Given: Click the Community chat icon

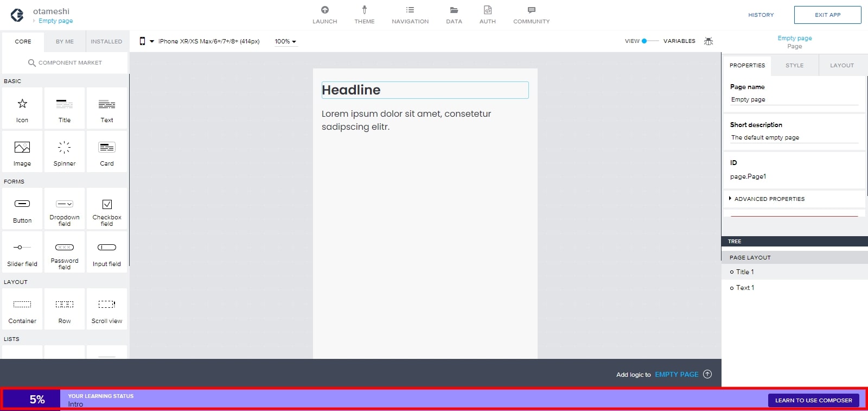Looking at the screenshot, I should tap(531, 10).
